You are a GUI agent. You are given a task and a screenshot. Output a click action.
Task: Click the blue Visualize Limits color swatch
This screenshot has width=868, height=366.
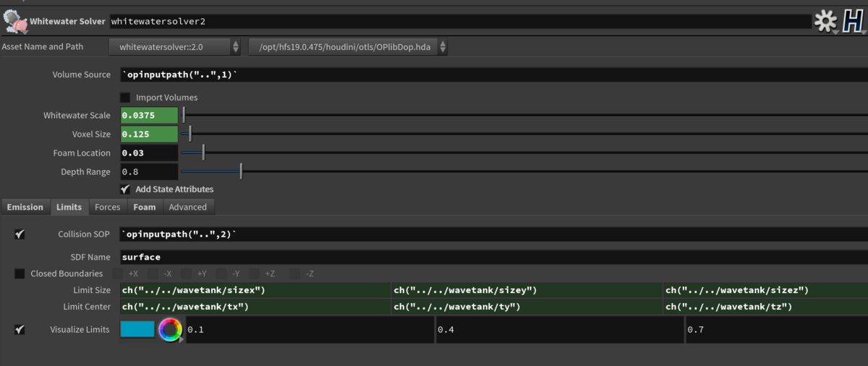[x=137, y=330]
